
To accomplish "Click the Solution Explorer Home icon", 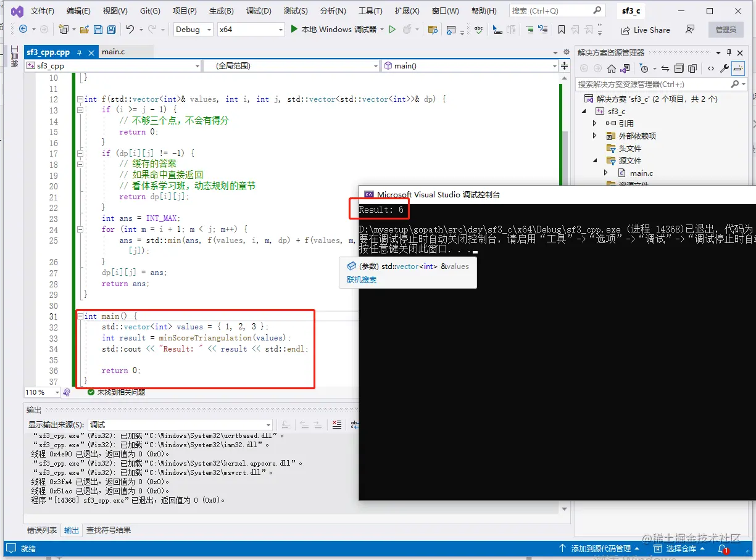I will point(612,68).
